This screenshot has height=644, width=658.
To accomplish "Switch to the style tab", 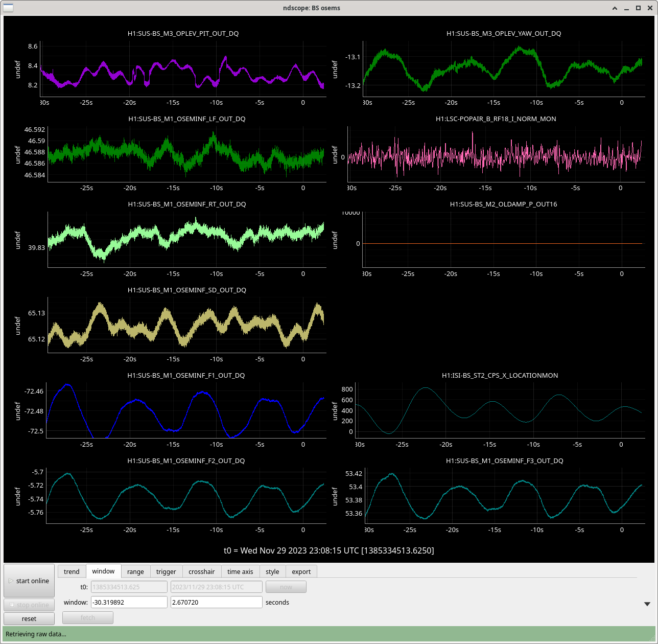I will pos(272,571).
